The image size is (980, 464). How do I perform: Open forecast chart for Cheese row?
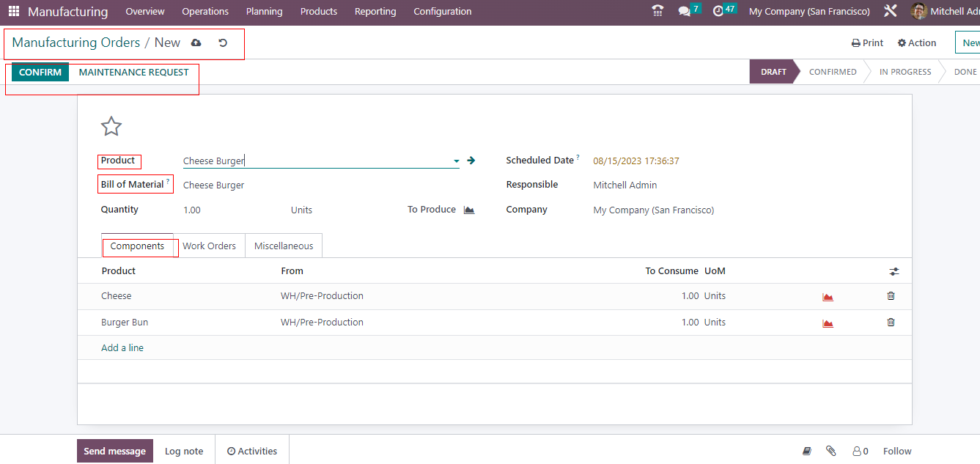[828, 297]
